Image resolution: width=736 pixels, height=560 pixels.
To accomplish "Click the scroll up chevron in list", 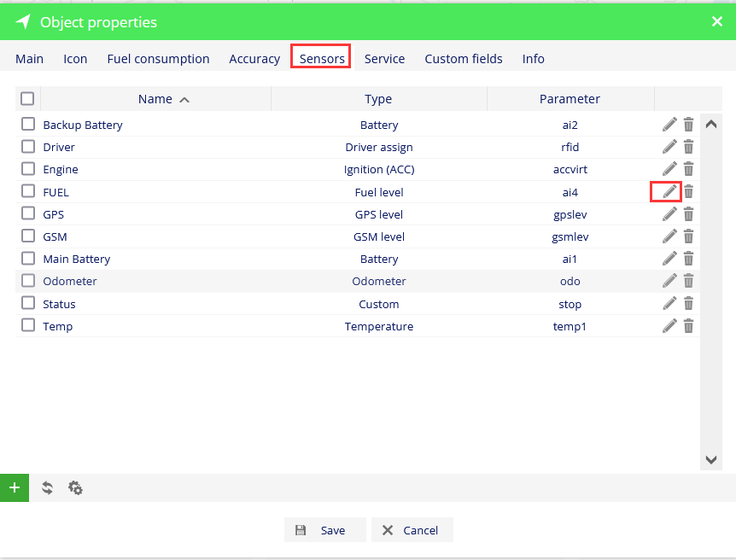I will [x=711, y=125].
